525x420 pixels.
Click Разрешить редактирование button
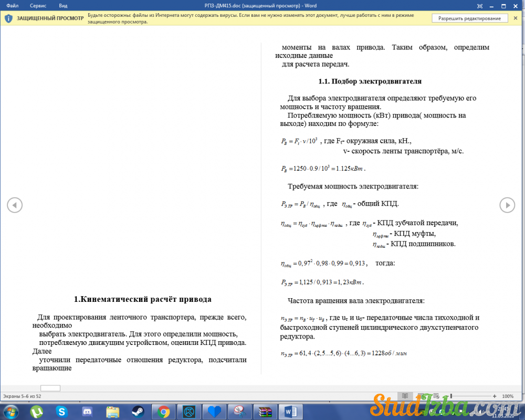(x=469, y=18)
